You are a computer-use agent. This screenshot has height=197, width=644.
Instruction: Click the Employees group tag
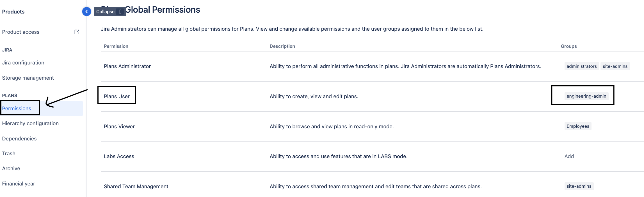click(578, 126)
